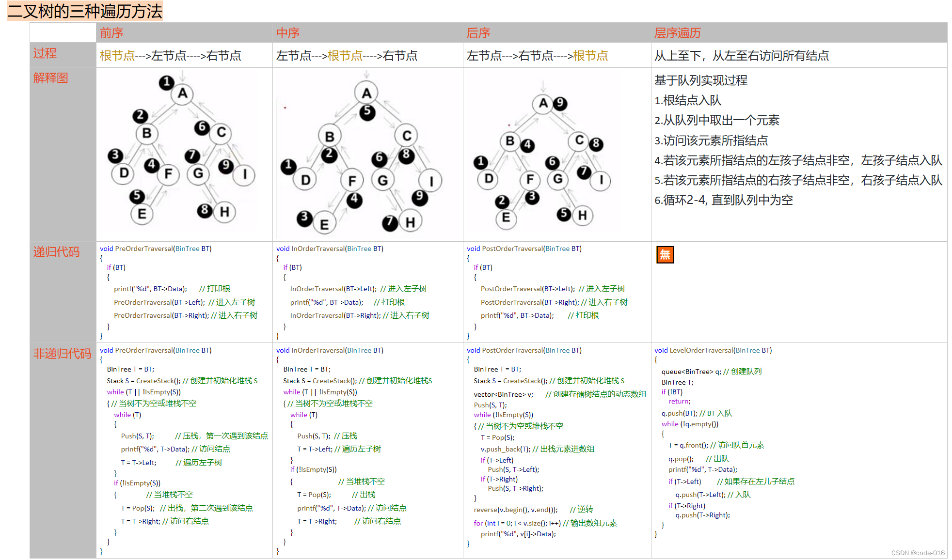Image resolution: width=952 pixels, height=560 pixels.
Task: Click step 5 about 右孩子结点入队
Action: (798, 180)
